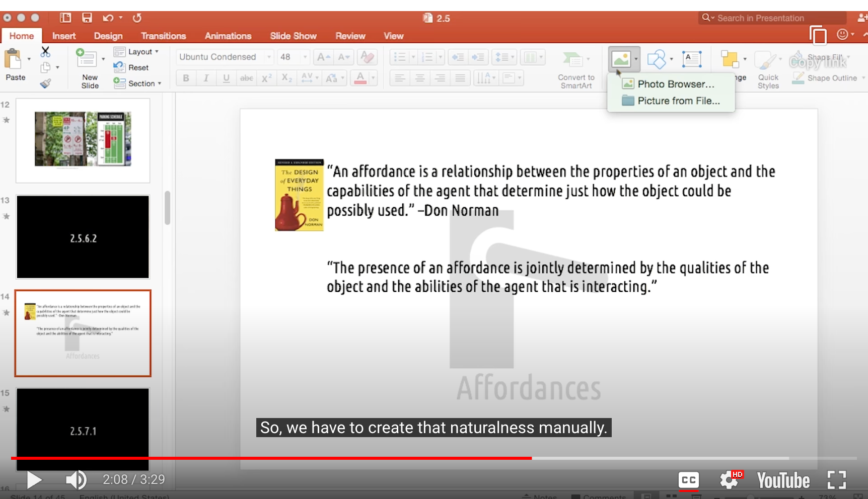Click the slide panel scrollbar

click(x=168, y=208)
